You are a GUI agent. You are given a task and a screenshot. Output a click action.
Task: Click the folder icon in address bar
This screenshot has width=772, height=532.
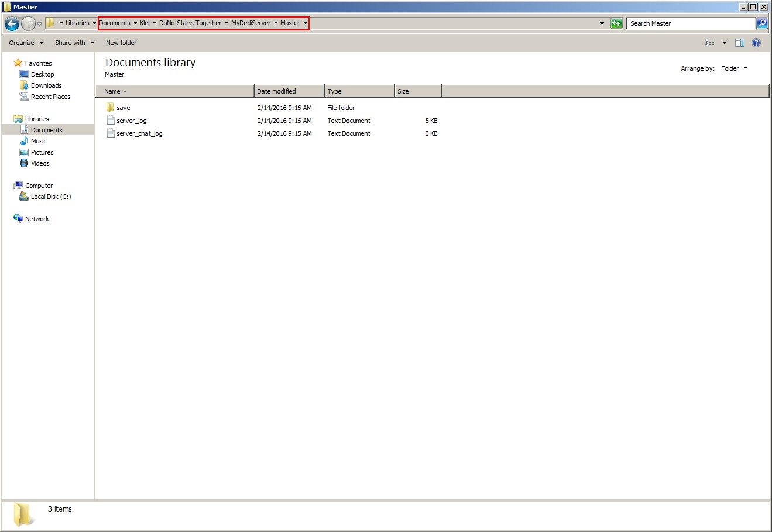(x=50, y=23)
